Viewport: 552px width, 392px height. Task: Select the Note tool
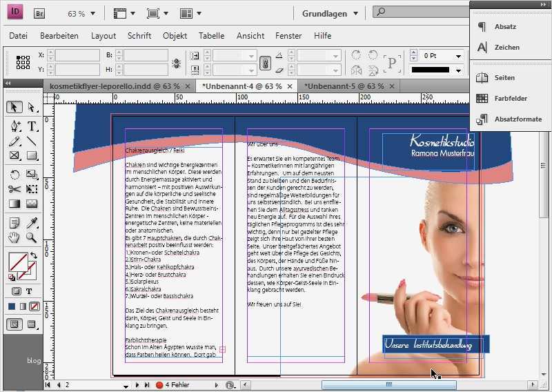pos(14,223)
